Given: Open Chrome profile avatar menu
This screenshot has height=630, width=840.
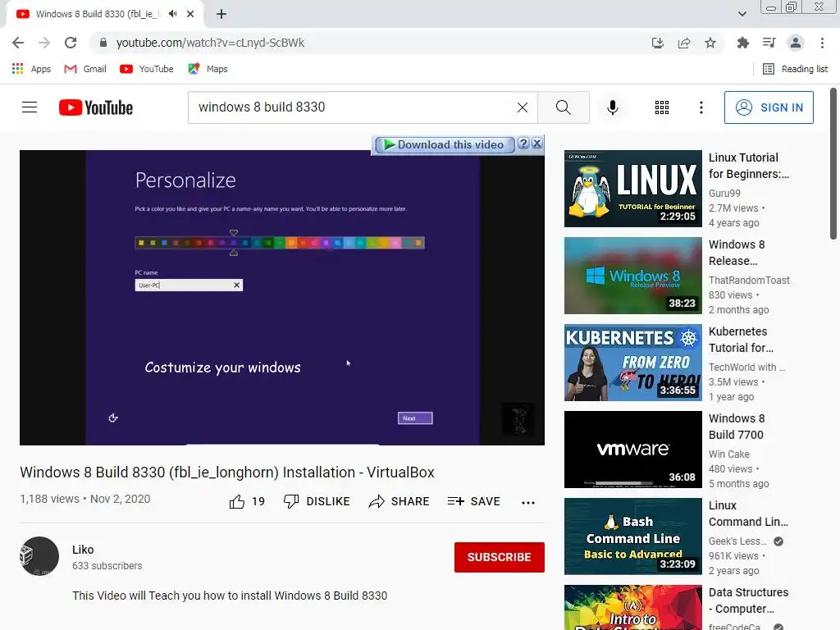Looking at the screenshot, I should (796, 43).
